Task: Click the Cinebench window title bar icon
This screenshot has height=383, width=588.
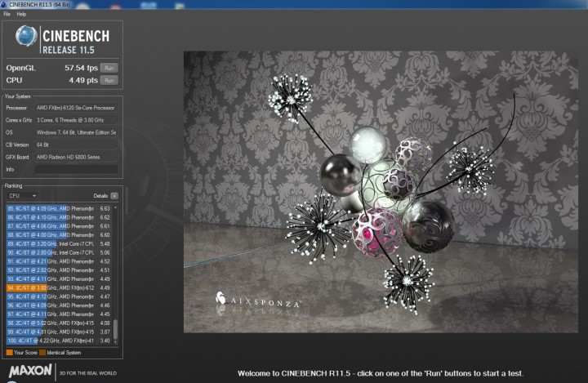Action: [x=4, y=5]
